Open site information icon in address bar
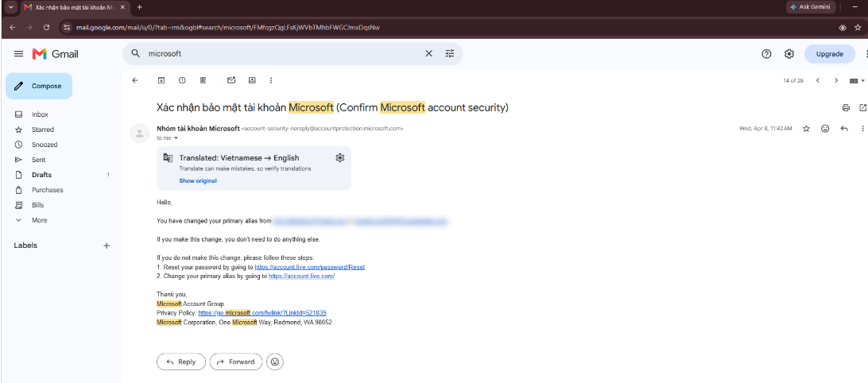The image size is (868, 383). (67, 27)
